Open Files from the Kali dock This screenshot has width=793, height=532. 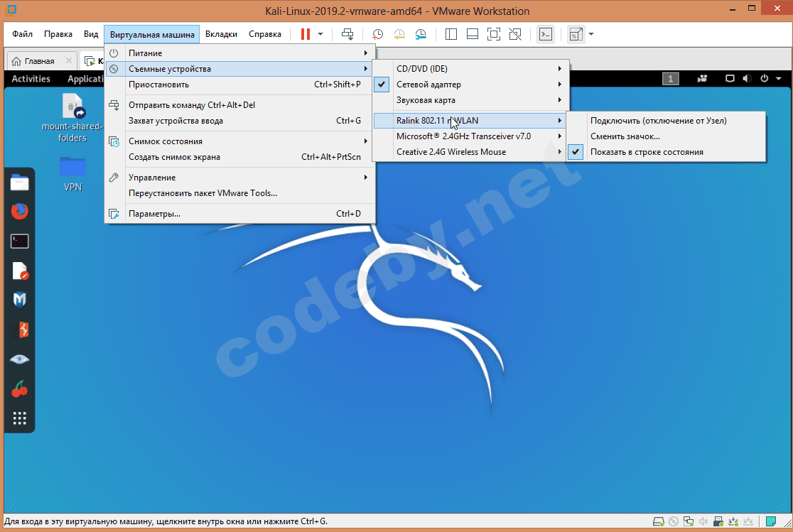[x=19, y=182]
